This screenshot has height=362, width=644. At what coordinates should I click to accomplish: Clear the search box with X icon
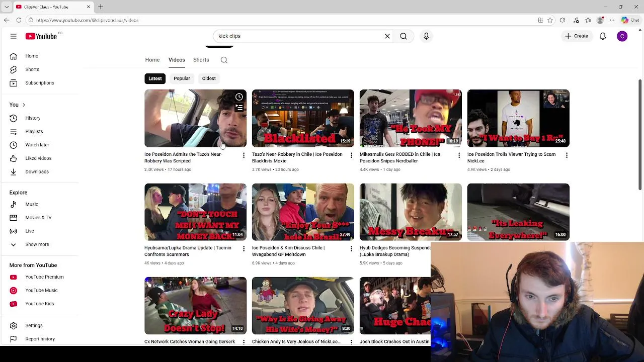(387, 36)
